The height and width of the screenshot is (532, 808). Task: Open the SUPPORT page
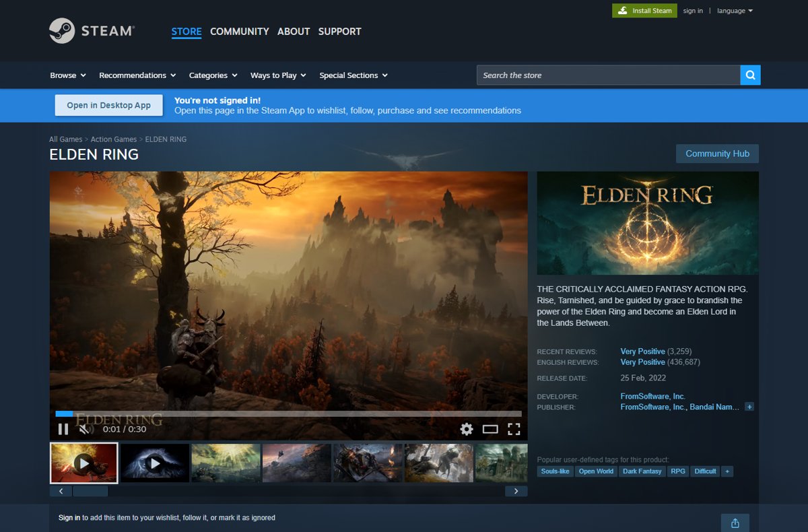tap(339, 32)
